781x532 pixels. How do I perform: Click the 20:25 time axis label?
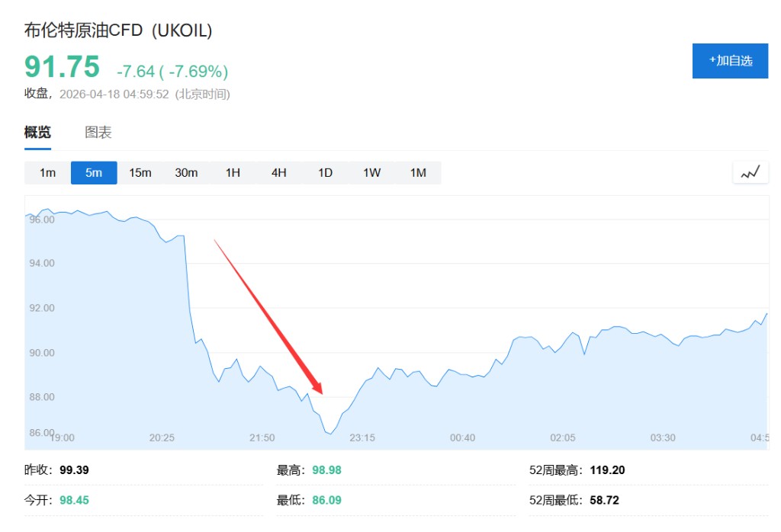tap(162, 437)
